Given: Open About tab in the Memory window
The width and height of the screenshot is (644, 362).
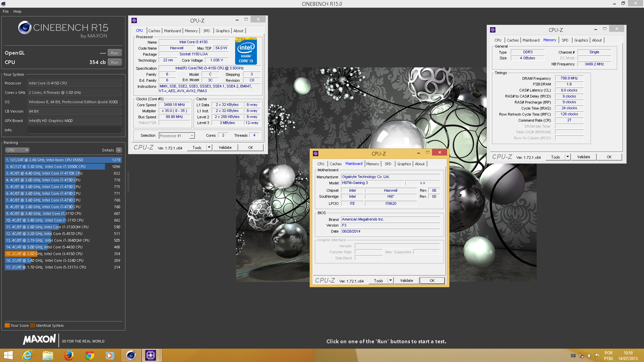Looking at the screenshot, I should pos(597,40).
